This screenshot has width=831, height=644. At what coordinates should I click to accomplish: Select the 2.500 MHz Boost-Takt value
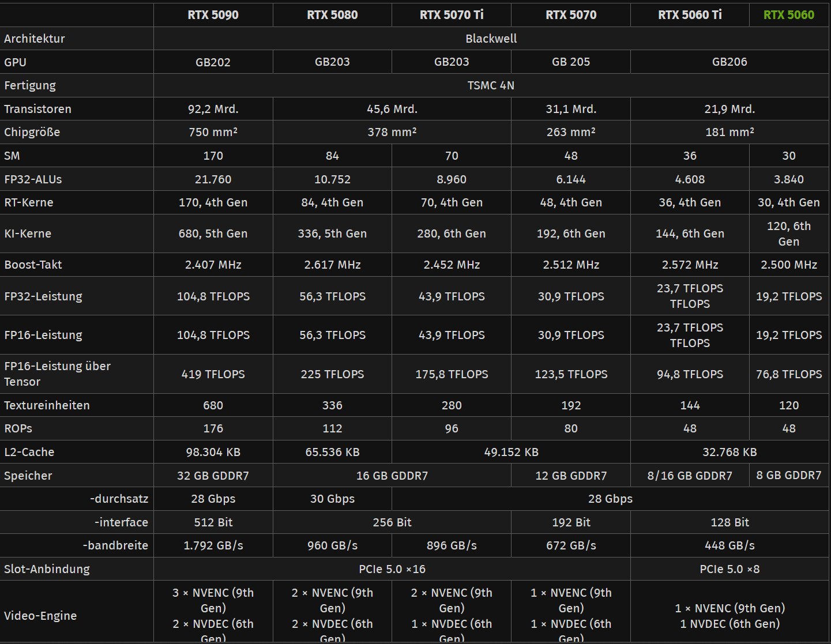coord(789,265)
